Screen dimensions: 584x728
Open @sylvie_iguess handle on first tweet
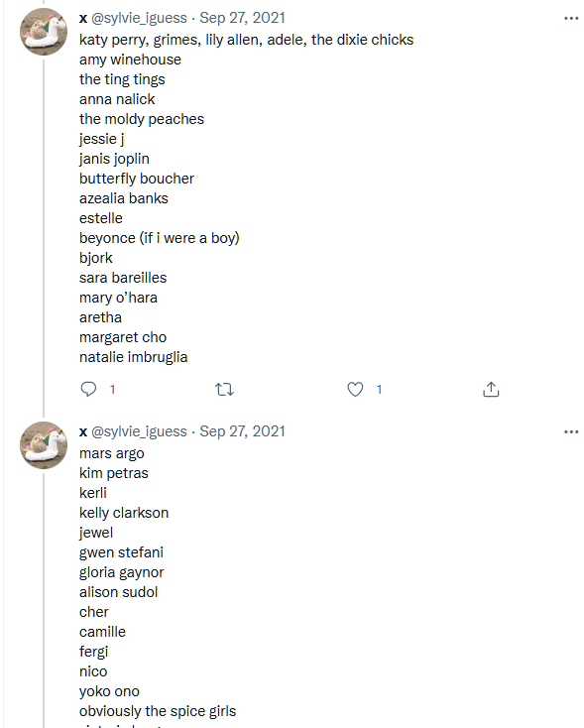[139, 18]
